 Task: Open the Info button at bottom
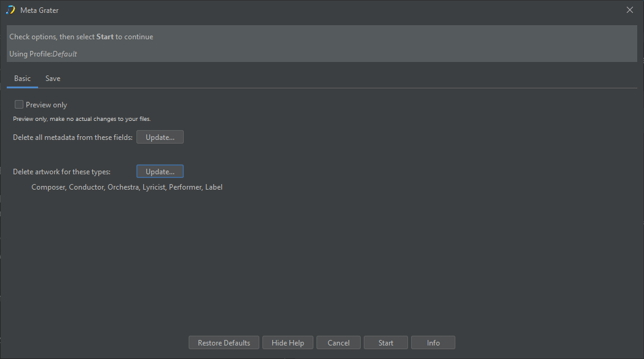433,342
